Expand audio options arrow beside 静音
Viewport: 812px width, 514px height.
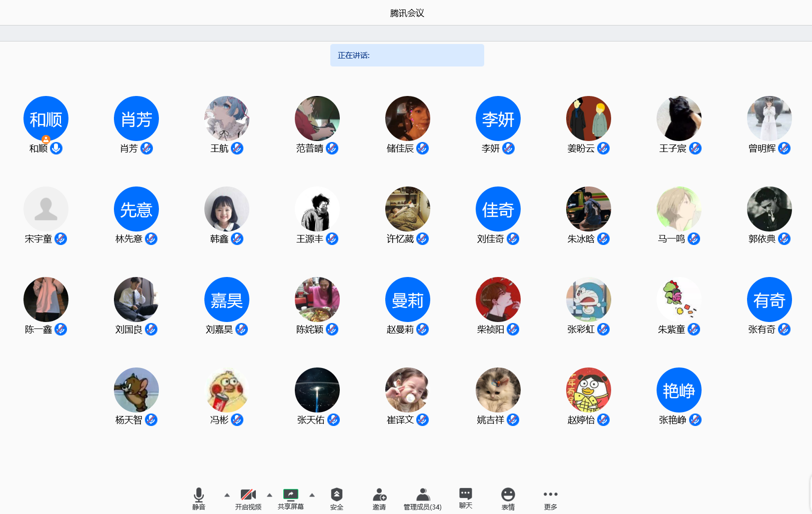pos(227,495)
